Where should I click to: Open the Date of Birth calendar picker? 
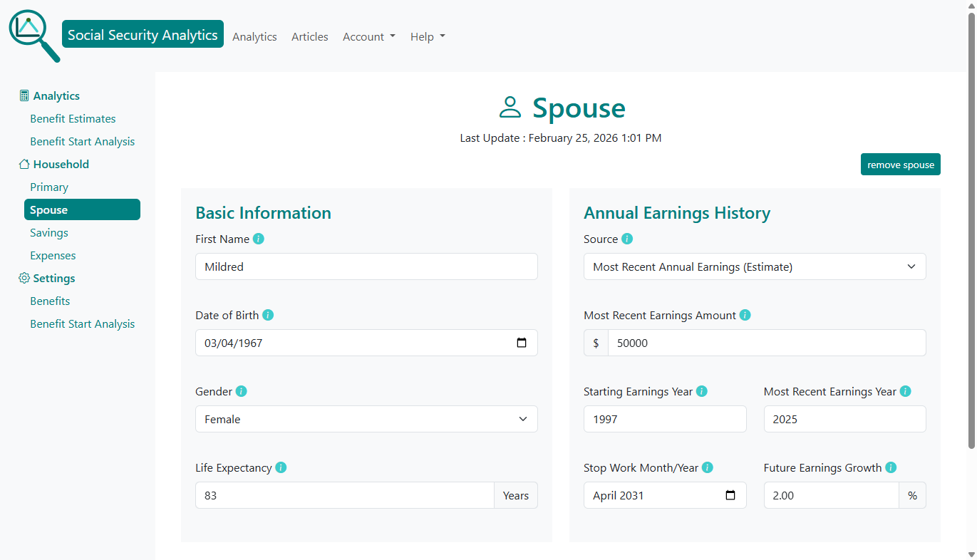[522, 343]
